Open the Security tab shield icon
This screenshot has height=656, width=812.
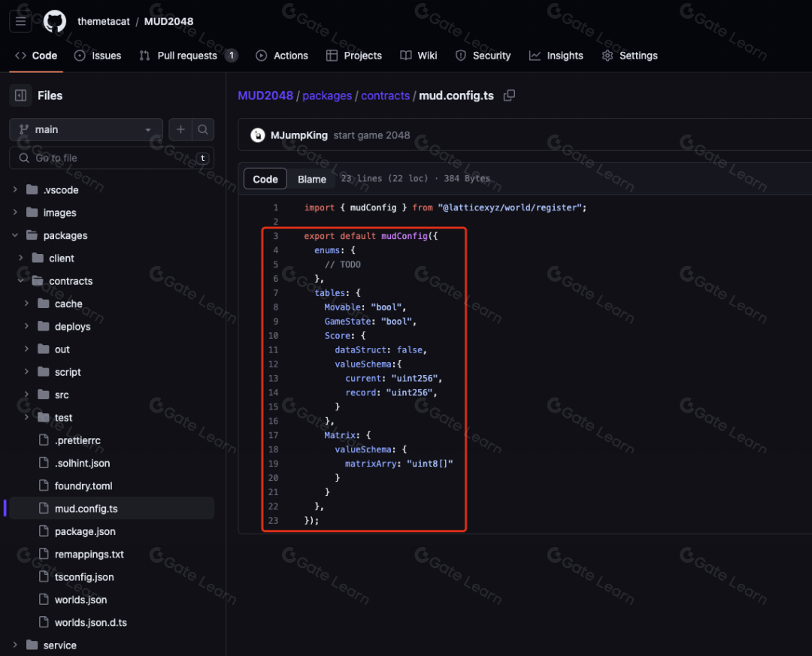coord(461,55)
